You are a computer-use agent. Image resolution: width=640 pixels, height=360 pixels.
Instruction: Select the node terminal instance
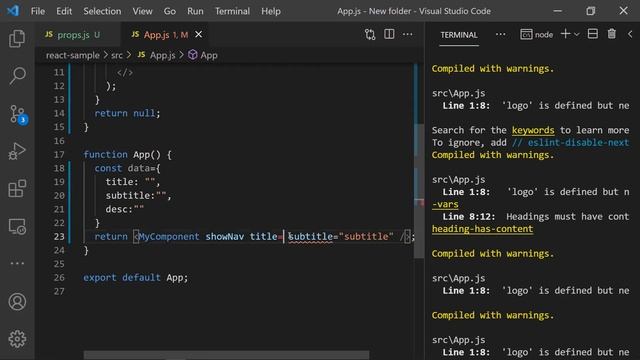537,35
